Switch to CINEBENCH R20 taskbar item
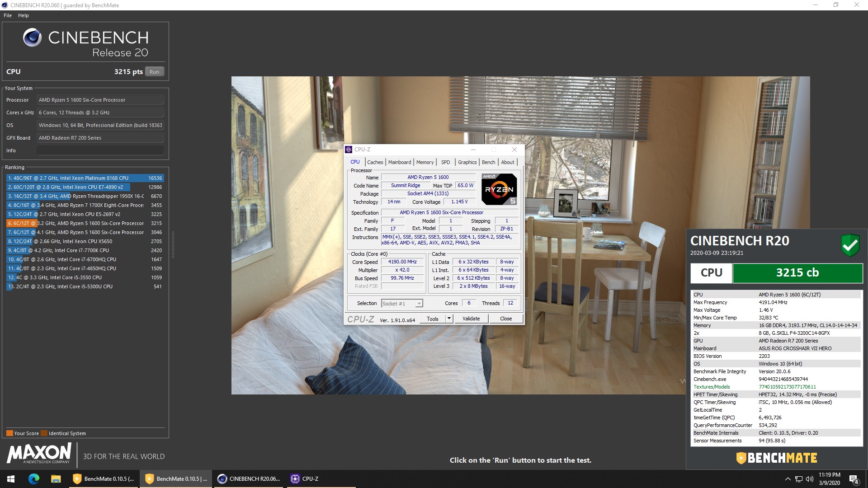The image size is (868, 488). click(249, 479)
